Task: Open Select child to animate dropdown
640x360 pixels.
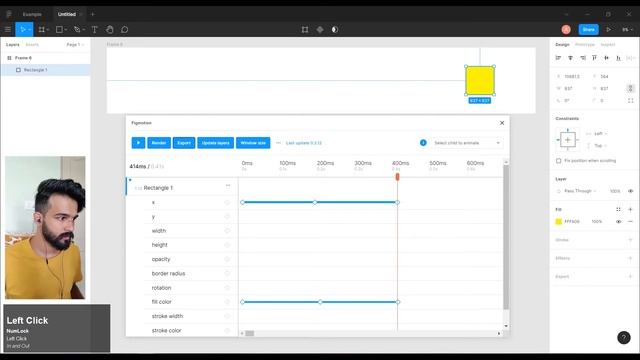Action: tap(467, 143)
